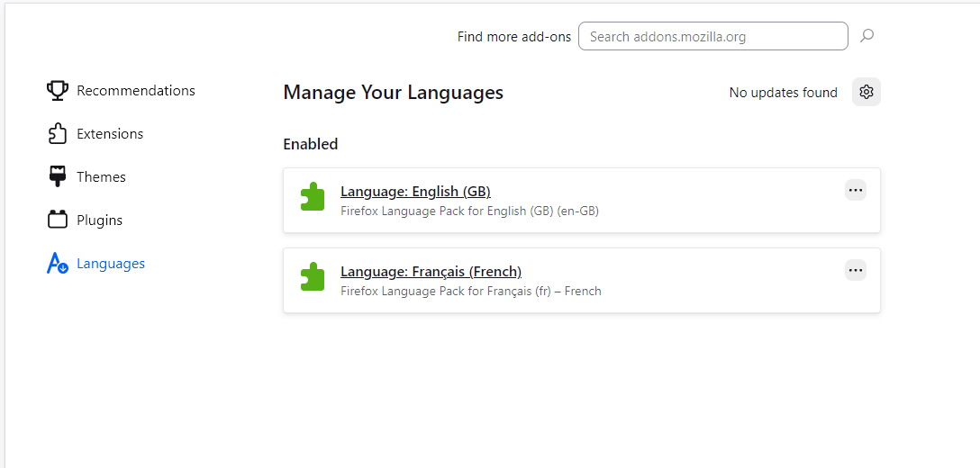The image size is (980, 468).
Task: Open the Plugins category
Action: (x=99, y=220)
